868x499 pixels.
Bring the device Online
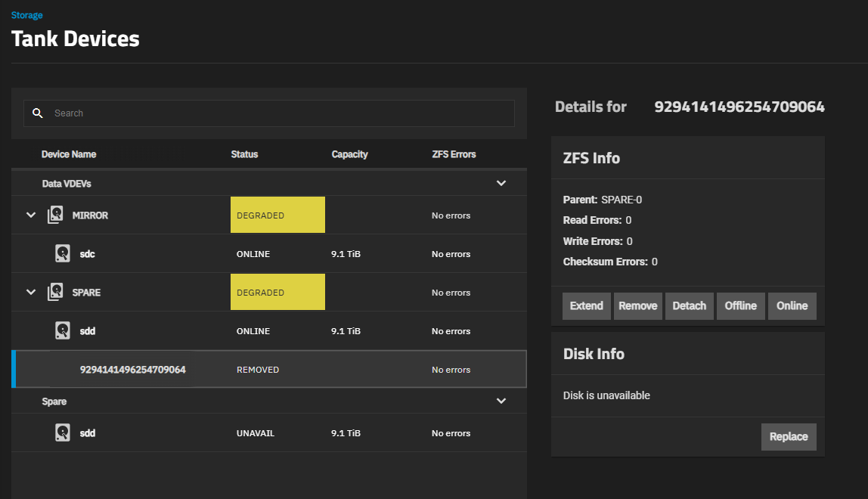[792, 306]
